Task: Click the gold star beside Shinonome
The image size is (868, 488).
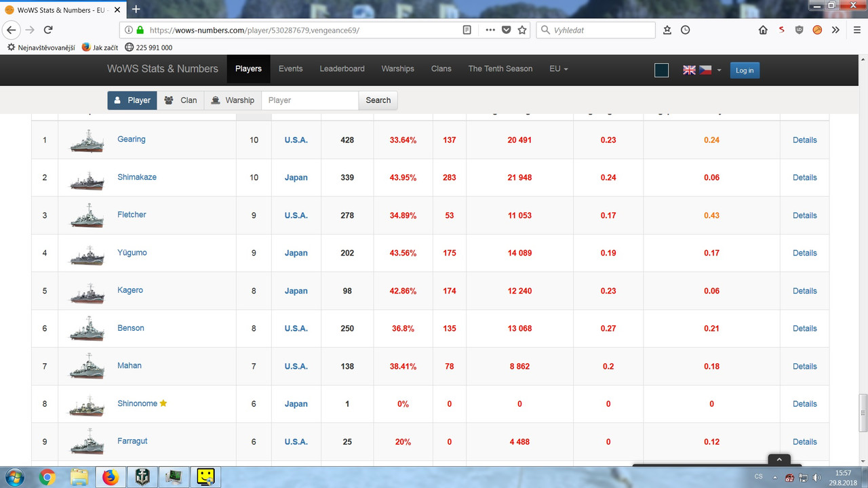Action: pyautogui.click(x=163, y=403)
